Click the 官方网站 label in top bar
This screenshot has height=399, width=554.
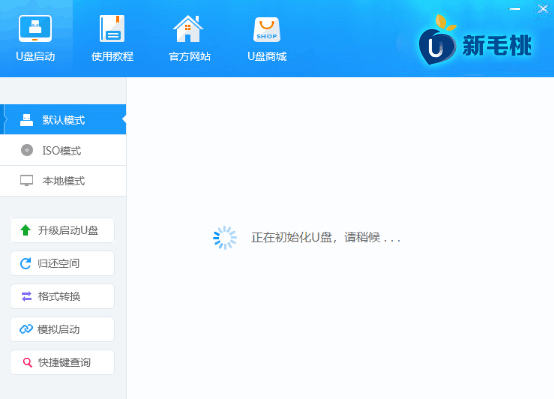point(189,57)
